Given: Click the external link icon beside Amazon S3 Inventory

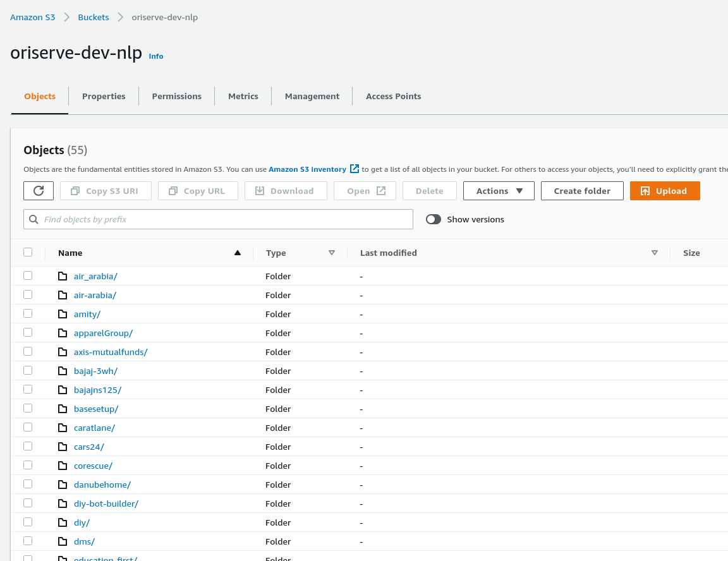Looking at the screenshot, I should pyautogui.click(x=355, y=169).
